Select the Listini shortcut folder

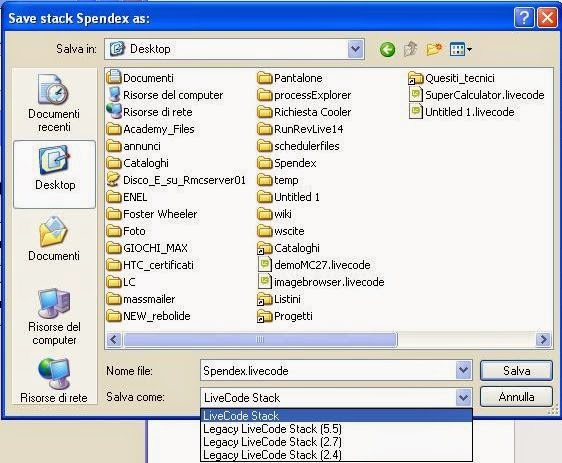pyautogui.click(x=279, y=299)
